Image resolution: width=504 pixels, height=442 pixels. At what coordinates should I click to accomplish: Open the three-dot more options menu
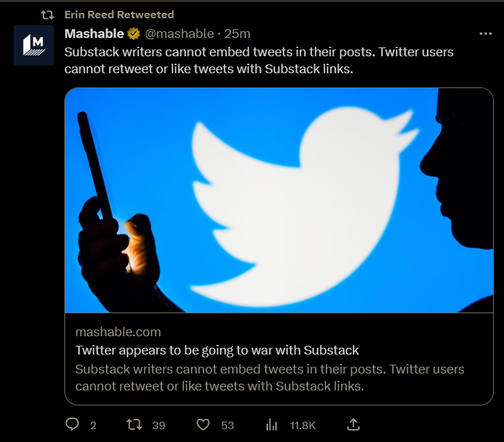click(486, 33)
